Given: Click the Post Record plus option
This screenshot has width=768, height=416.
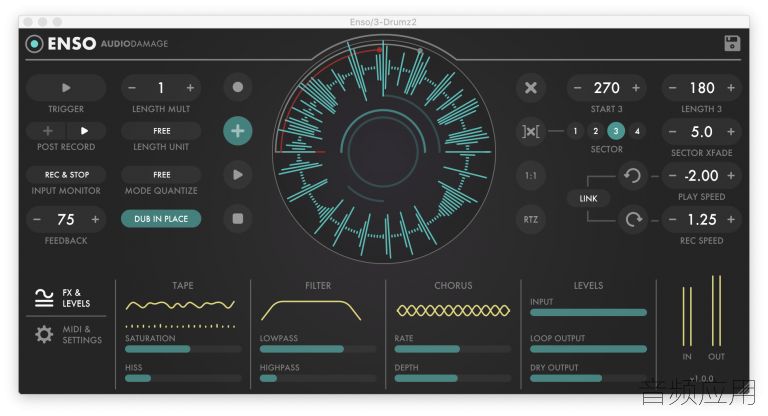Looking at the screenshot, I should pyautogui.click(x=48, y=131).
